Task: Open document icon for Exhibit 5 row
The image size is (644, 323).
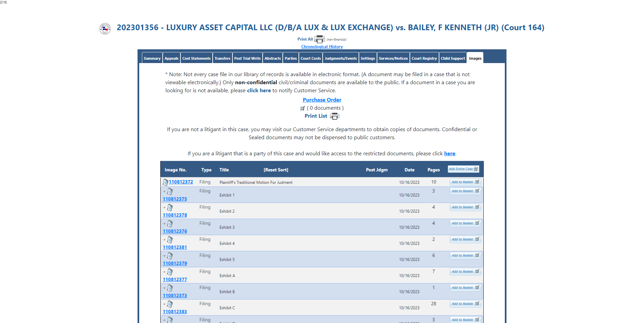Action: 170,256
